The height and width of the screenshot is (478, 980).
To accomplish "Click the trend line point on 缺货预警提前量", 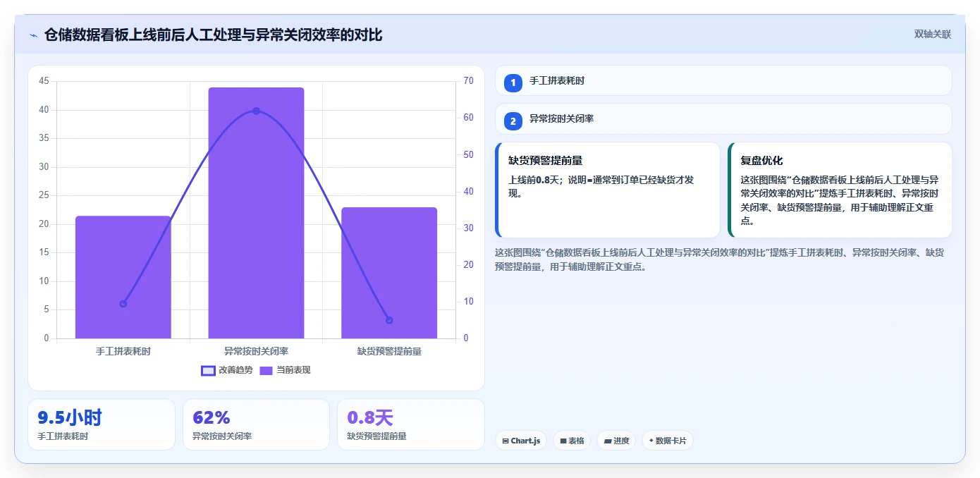I will click(389, 320).
